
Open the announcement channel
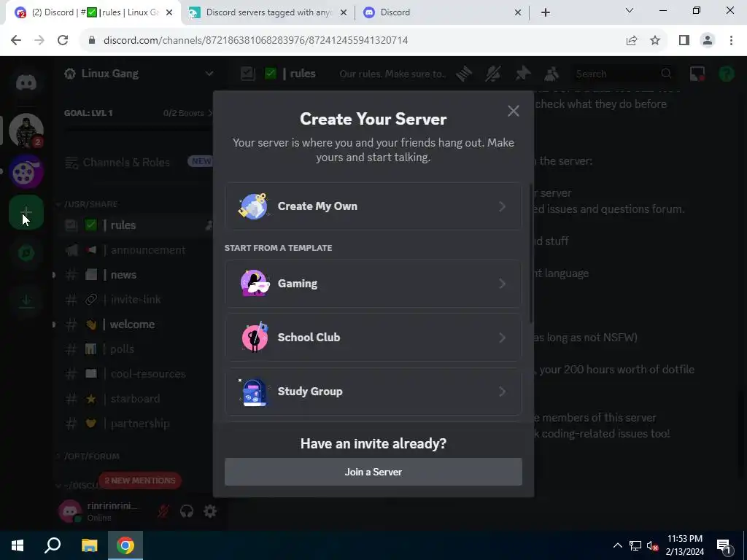point(136,250)
